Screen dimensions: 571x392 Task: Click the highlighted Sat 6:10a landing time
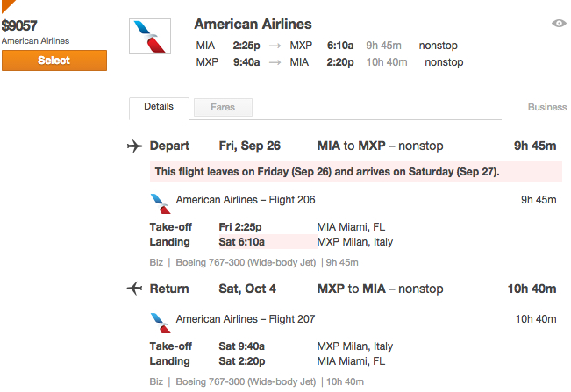[x=242, y=242]
